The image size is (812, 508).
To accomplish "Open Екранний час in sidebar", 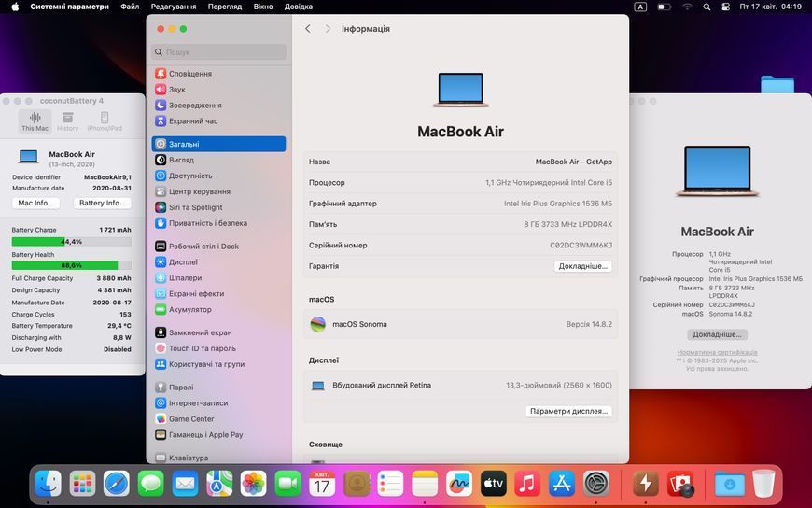I will point(218,120).
